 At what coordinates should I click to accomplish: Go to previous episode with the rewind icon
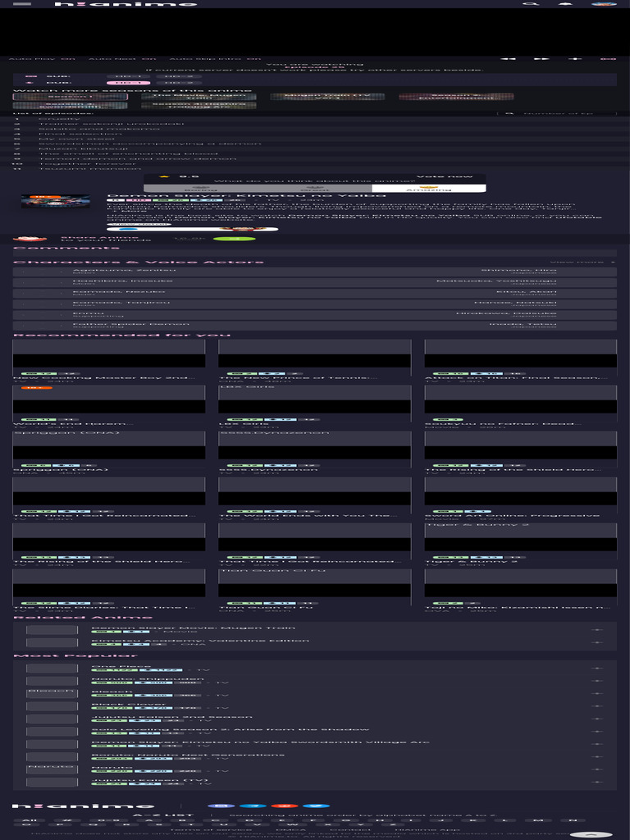coord(509,58)
